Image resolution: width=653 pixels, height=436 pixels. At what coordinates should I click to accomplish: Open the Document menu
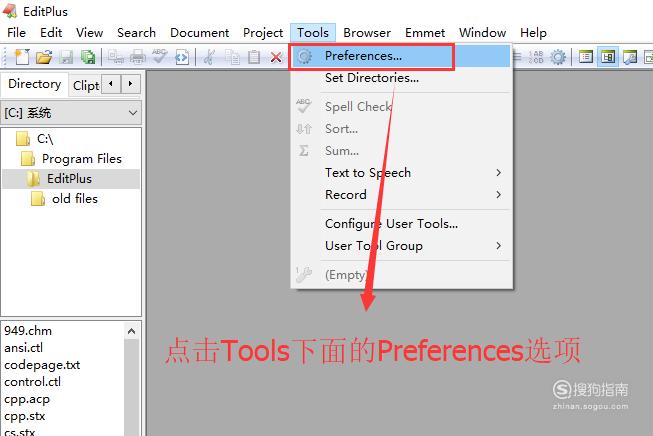pos(199,32)
